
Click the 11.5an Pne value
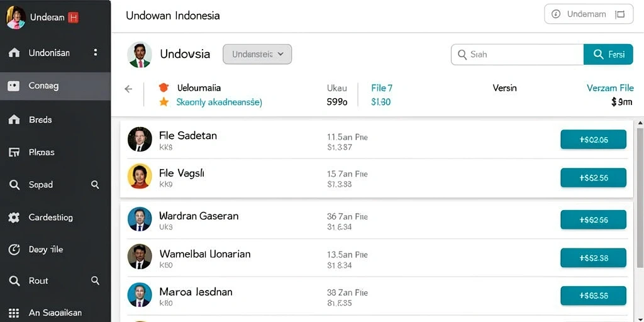click(347, 137)
